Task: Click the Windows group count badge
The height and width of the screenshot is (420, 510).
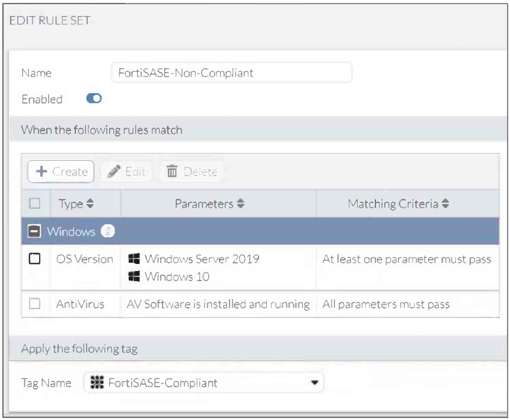Action: click(106, 232)
